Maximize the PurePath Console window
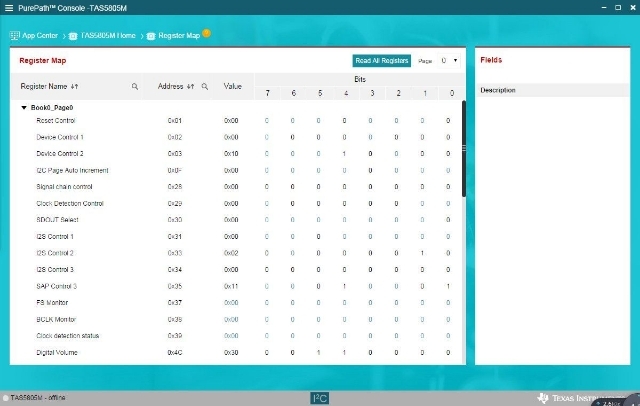The image size is (640, 406). coord(618,7)
